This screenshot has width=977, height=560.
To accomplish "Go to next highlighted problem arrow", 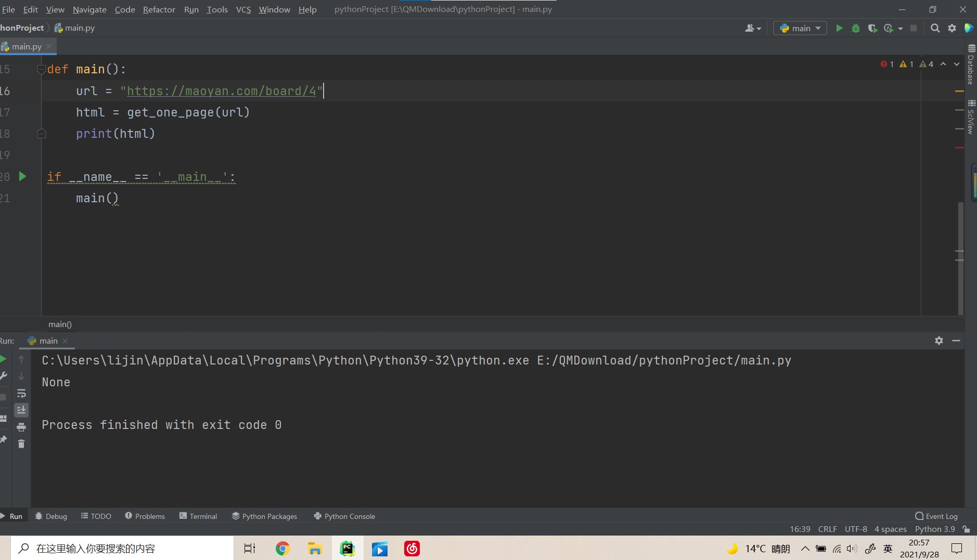I will click(x=957, y=64).
